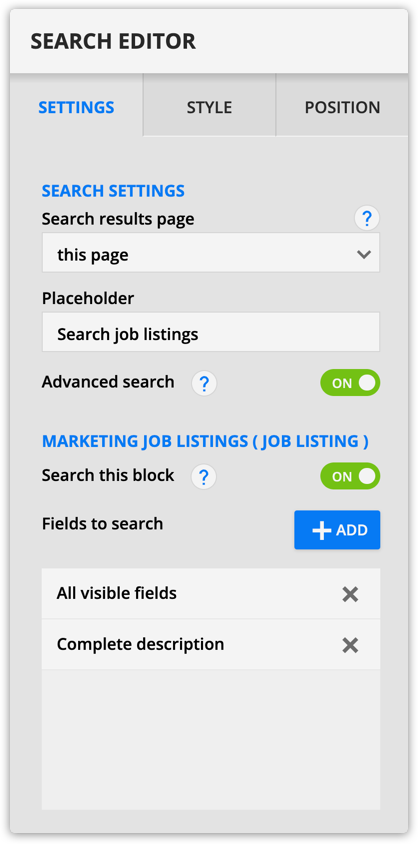
Task: Turn off the Advanced search toggle
Action: tap(350, 383)
